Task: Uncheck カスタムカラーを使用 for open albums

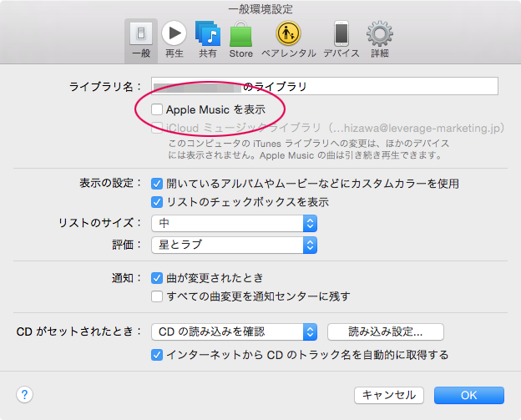Action: [157, 184]
